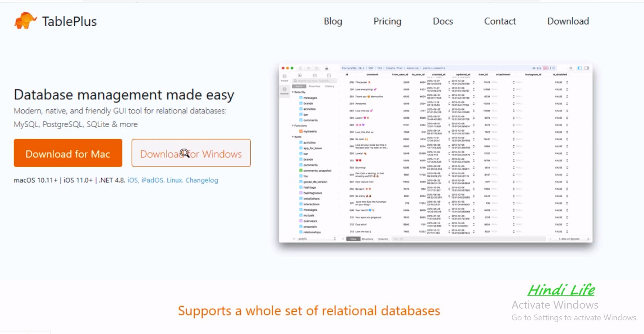Screen dimensions: 644x334
Task: Click the TablePlus elephant logo icon
Action: [25, 21]
